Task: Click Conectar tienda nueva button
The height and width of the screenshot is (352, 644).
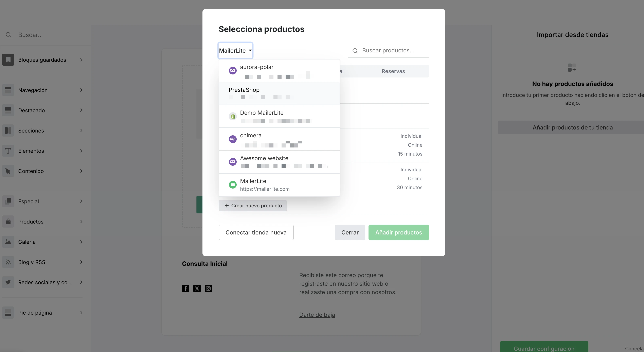Action: [x=256, y=232]
